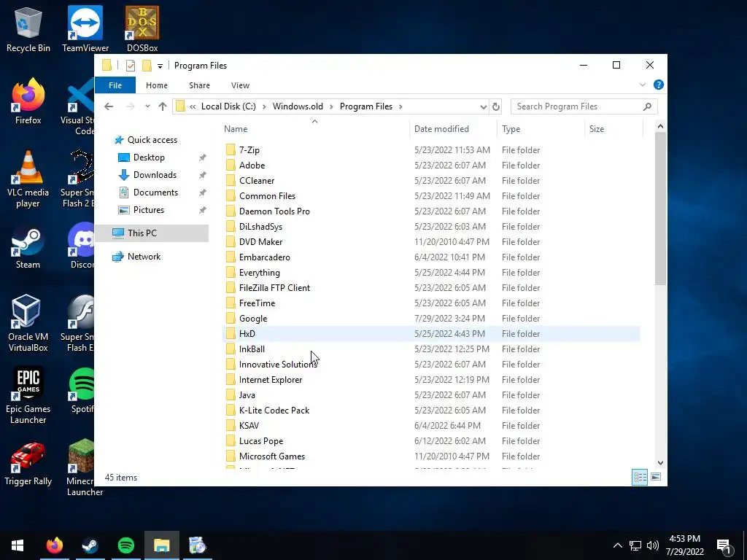
Task: Launch Oracle VM VirtualBox shortcut
Action: point(28,323)
